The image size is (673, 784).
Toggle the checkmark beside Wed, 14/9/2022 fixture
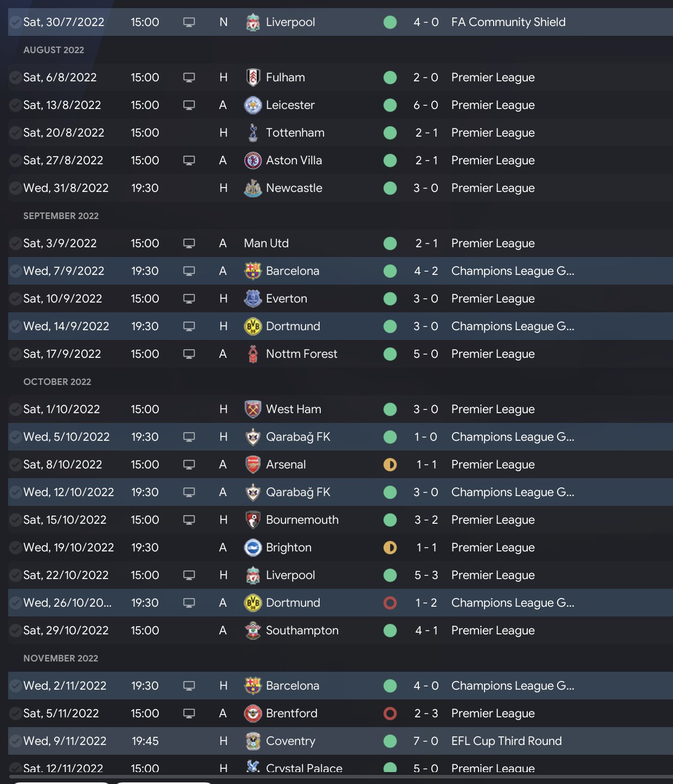[x=15, y=326]
